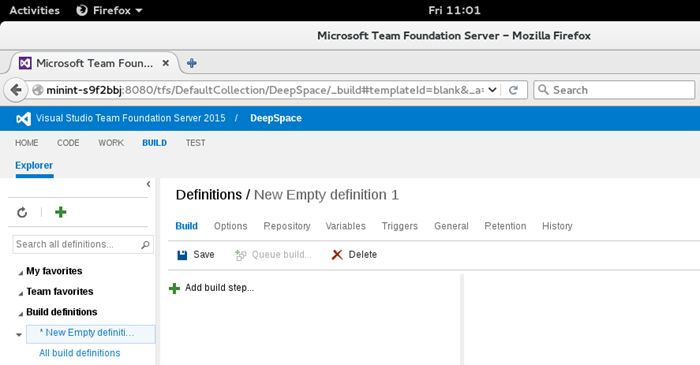Click the Save button label
Image resolution: width=700 pixels, height=365 pixels.
[x=204, y=255]
